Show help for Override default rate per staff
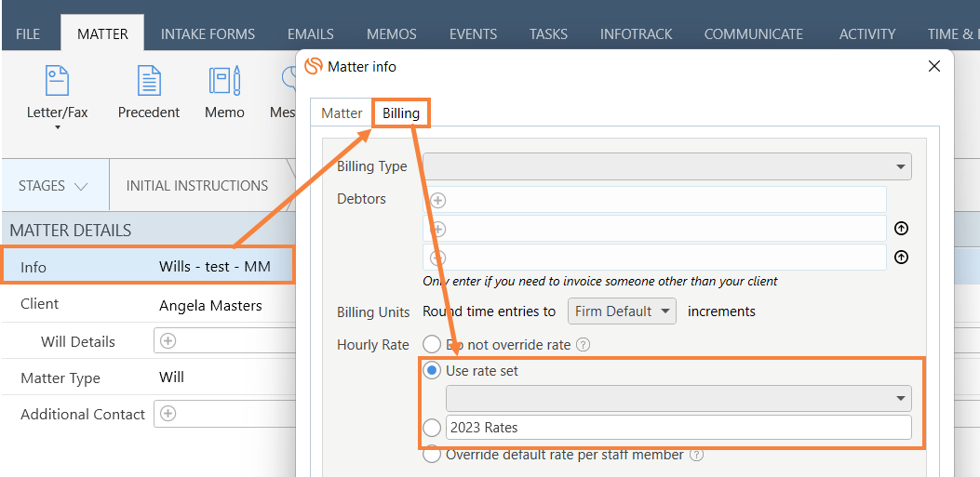Viewport: 980px width, 477px height. pos(697,455)
